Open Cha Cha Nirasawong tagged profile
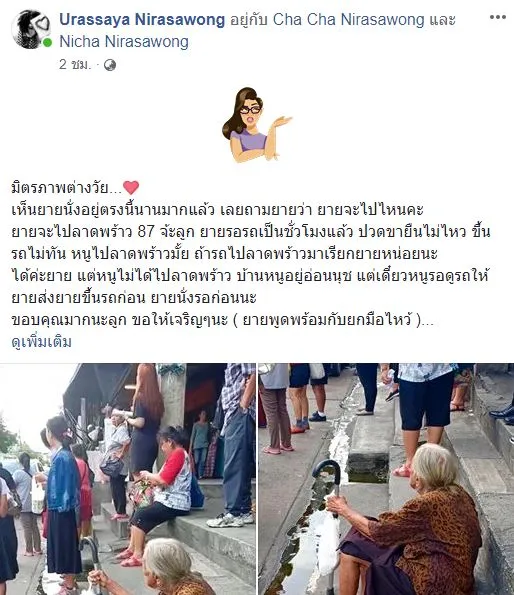This screenshot has height=595, width=514. 348,19
